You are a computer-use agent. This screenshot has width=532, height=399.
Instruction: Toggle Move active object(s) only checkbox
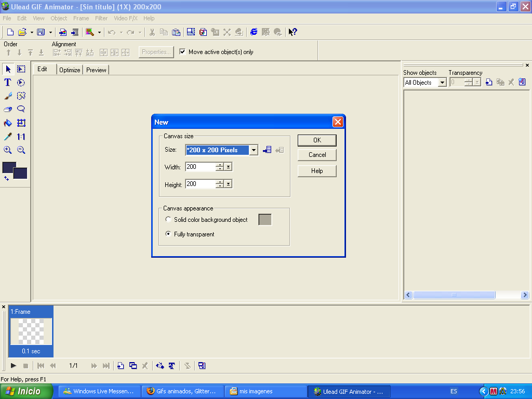click(182, 51)
